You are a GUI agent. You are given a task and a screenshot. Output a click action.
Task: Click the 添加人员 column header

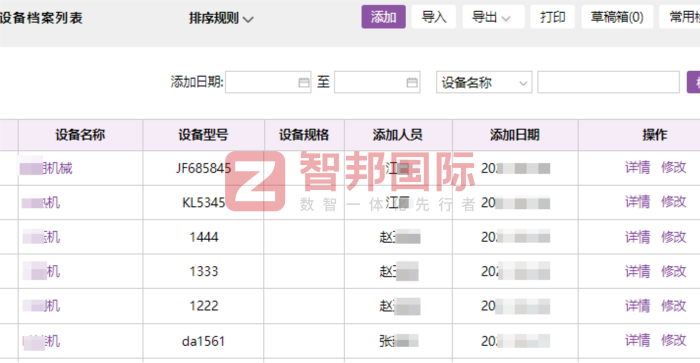(398, 135)
